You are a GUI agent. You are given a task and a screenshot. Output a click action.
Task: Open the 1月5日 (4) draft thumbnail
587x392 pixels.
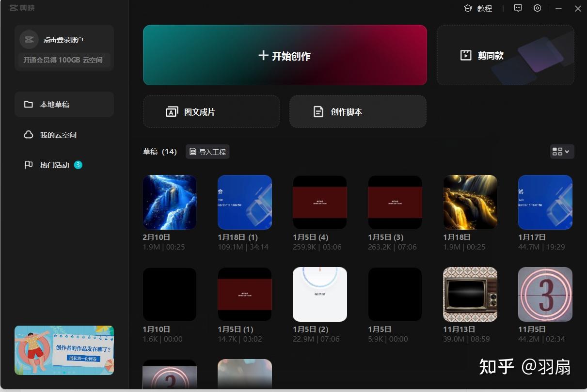320,202
